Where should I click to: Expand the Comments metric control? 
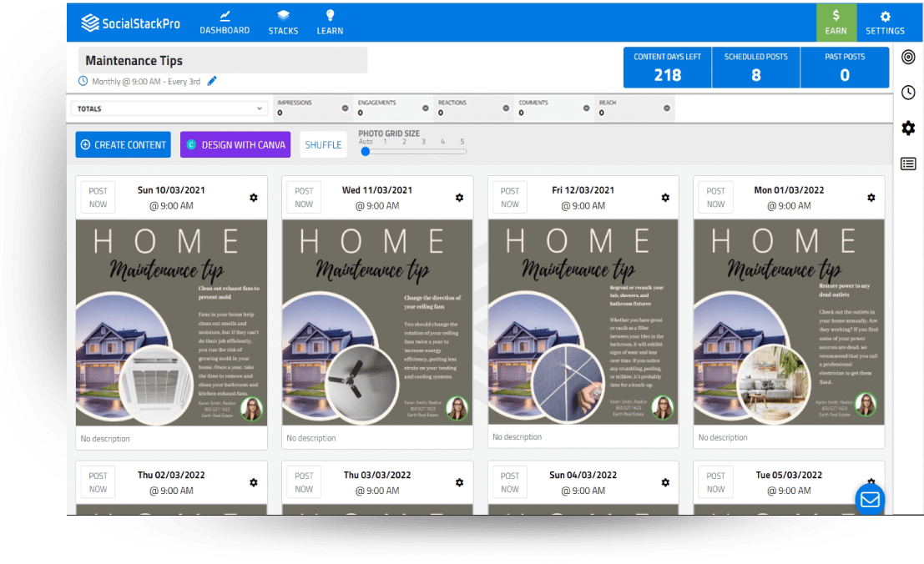point(585,108)
